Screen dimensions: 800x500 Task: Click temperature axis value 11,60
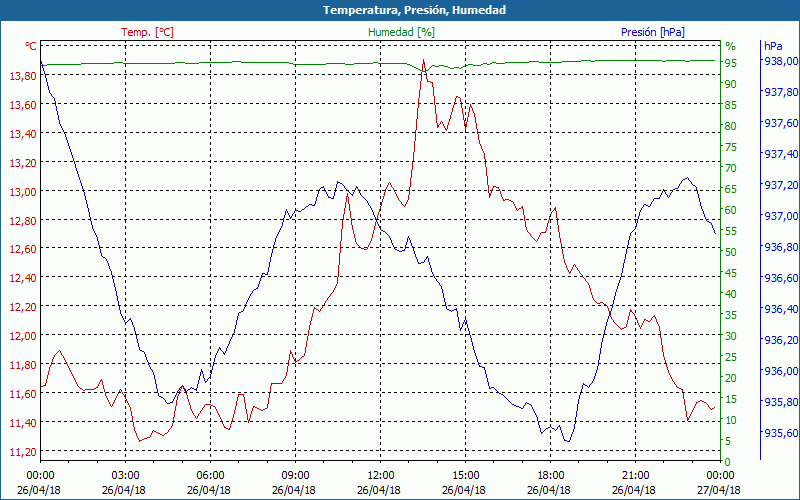22,393
